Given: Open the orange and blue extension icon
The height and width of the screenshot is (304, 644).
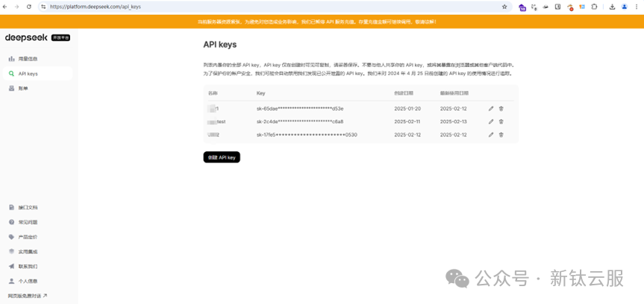Looking at the screenshot, I should click(x=582, y=7).
